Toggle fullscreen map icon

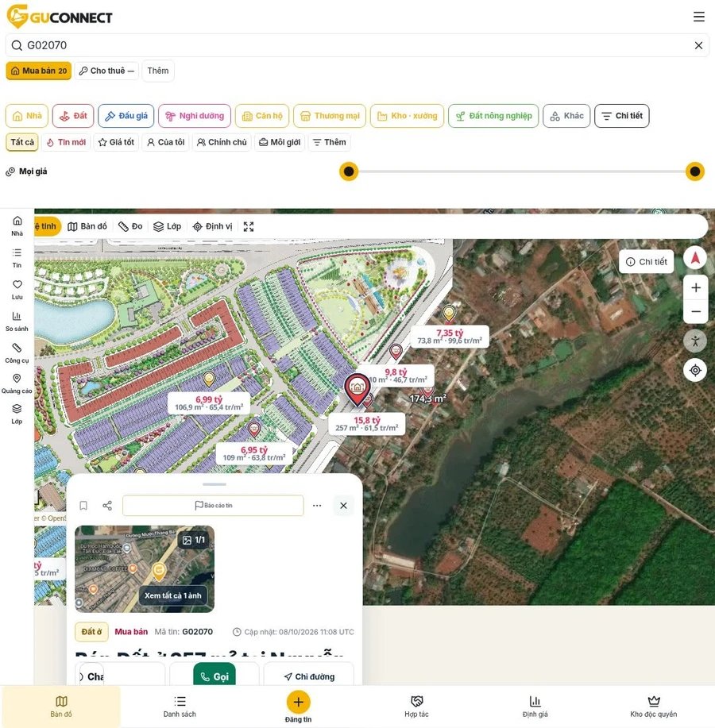tap(249, 226)
